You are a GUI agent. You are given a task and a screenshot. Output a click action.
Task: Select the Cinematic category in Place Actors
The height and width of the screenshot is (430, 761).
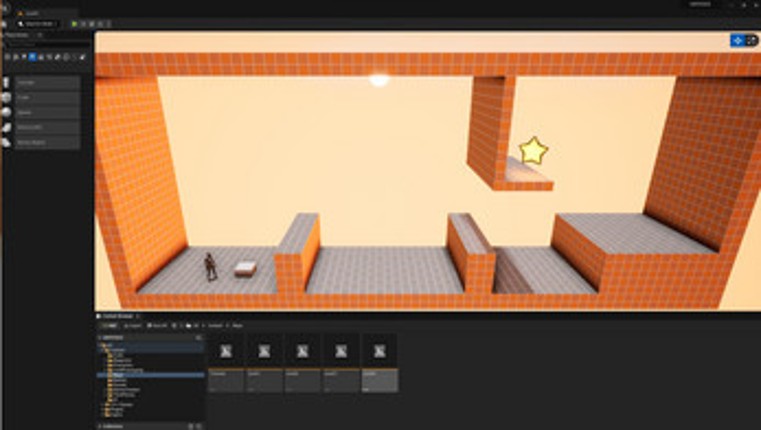click(41, 57)
